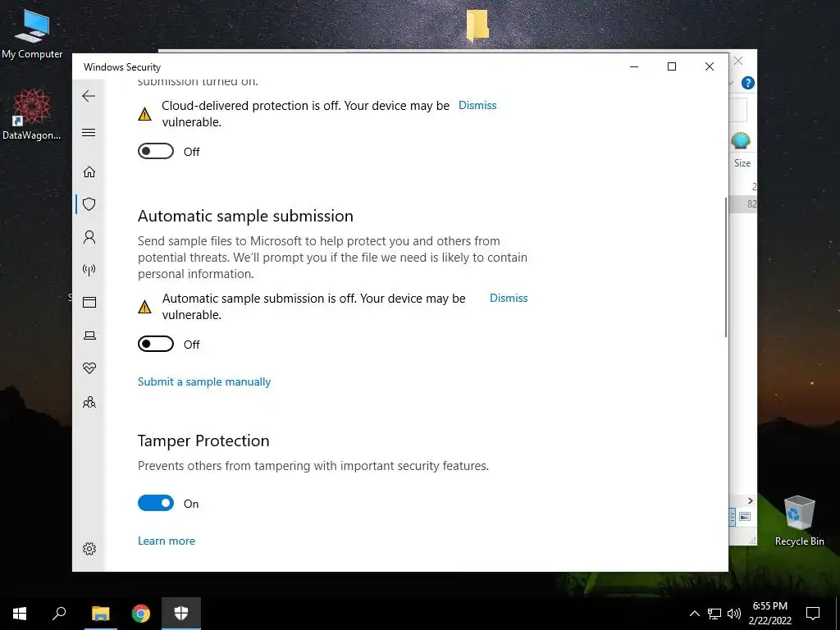This screenshot has width=840, height=630.
Task: Click the Tamper Protection heading
Action: pyautogui.click(x=203, y=441)
